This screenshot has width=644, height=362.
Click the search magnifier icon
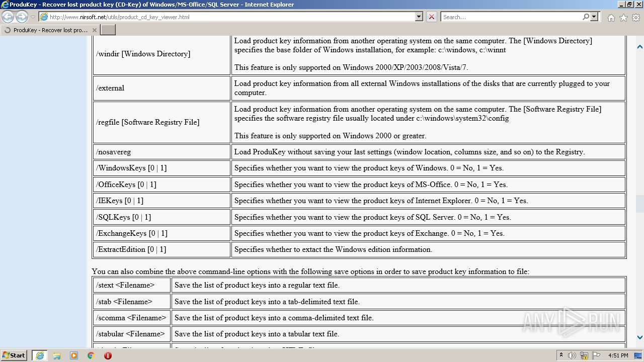pos(586,17)
